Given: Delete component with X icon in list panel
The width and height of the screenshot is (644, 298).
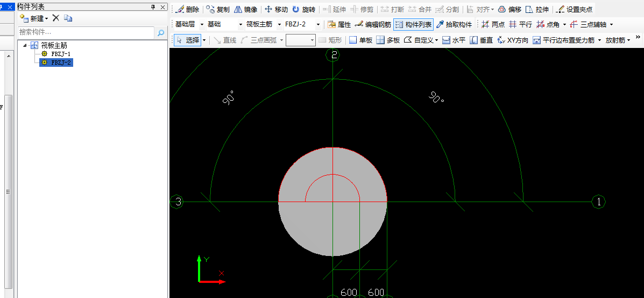Looking at the screenshot, I should tap(56, 18).
